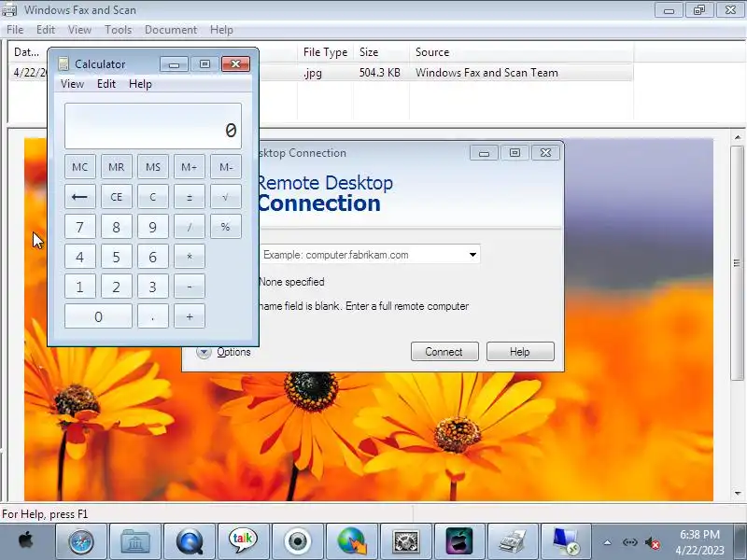Sort by the Source column header
This screenshot has height=560, width=747.
[x=521, y=52]
